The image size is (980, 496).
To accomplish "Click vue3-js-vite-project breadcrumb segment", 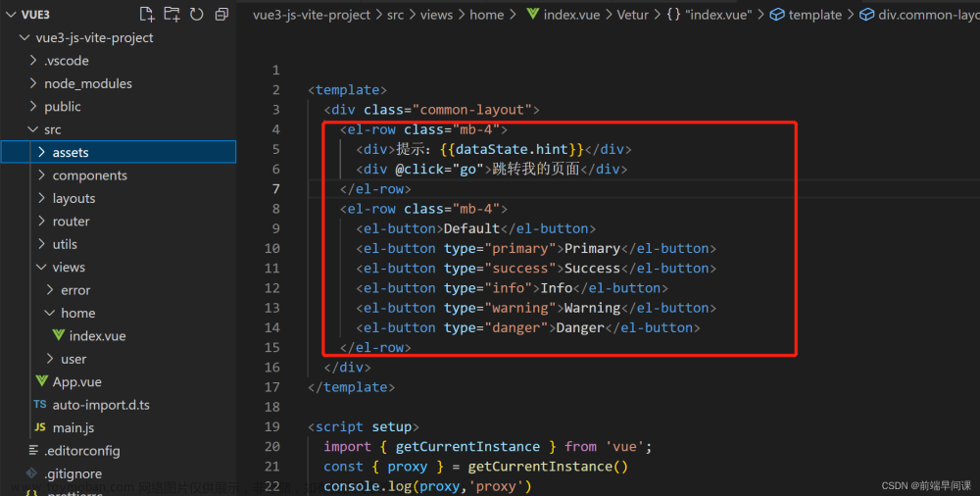I will [x=312, y=15].
